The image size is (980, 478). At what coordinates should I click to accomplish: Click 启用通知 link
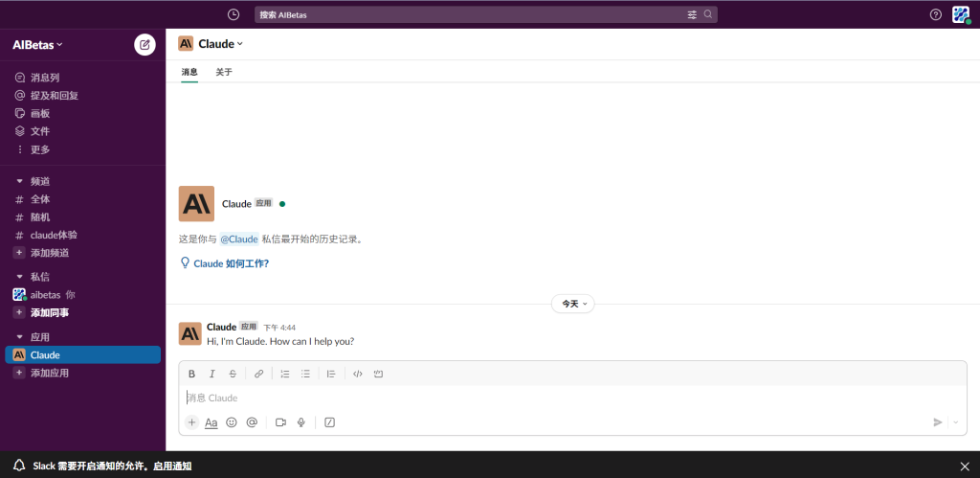point(172,466)
